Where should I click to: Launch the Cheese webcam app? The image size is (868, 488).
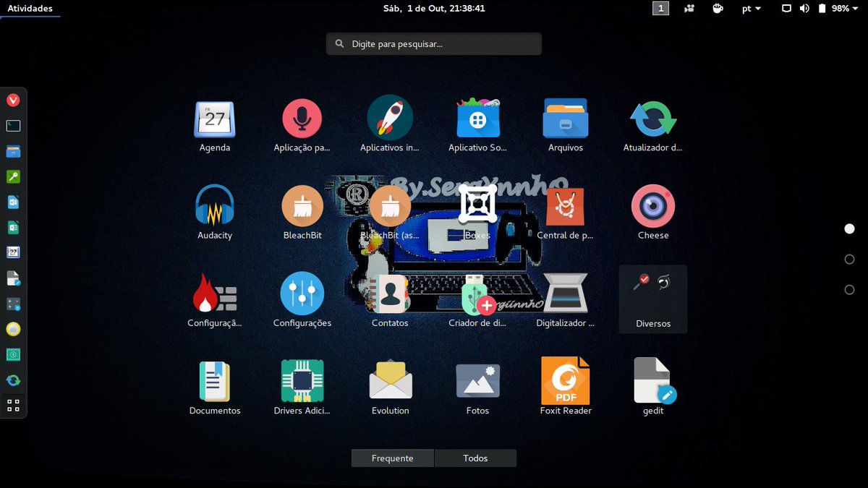[653, 206]
